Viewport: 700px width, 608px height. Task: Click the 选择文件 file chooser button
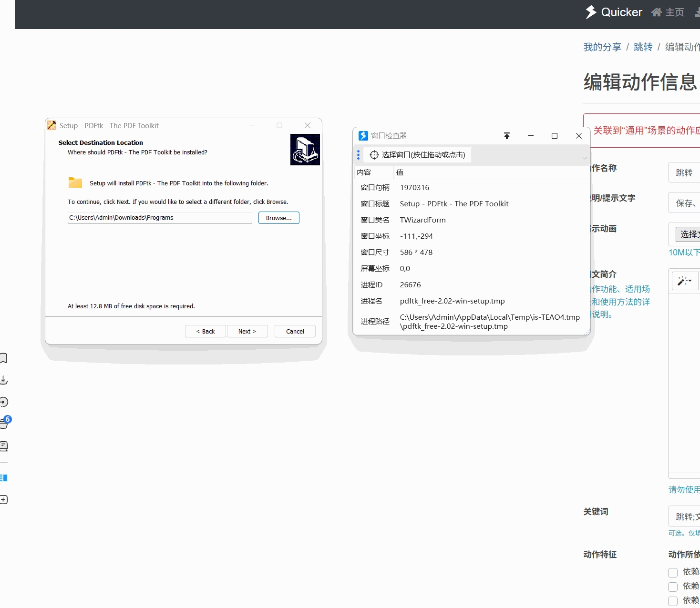tap(688, 234)
